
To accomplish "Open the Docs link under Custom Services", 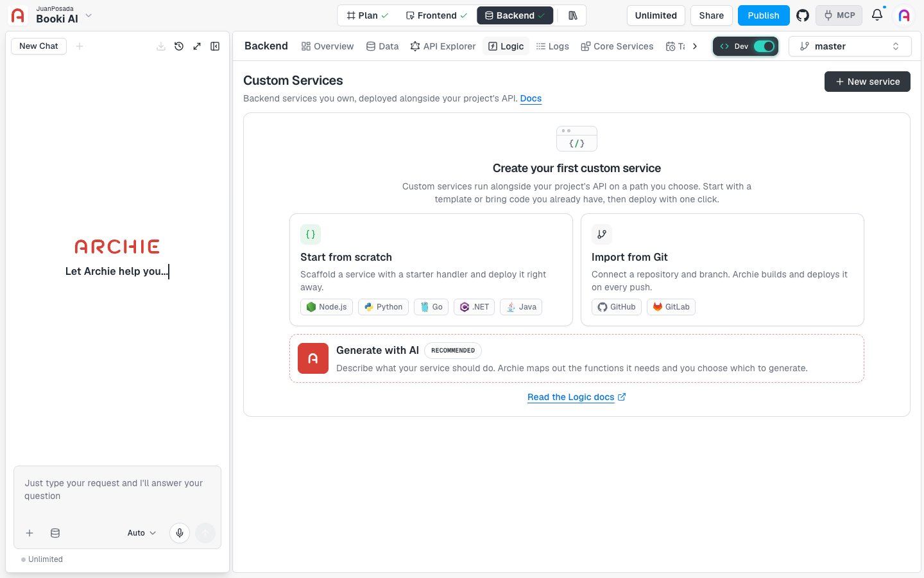I will click(531, 98).
